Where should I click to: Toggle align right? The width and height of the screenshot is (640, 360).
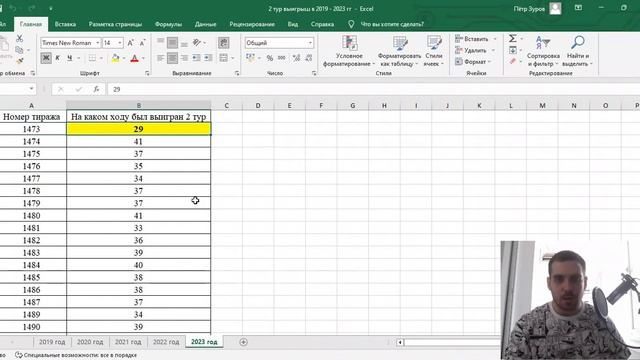[184, 58]
